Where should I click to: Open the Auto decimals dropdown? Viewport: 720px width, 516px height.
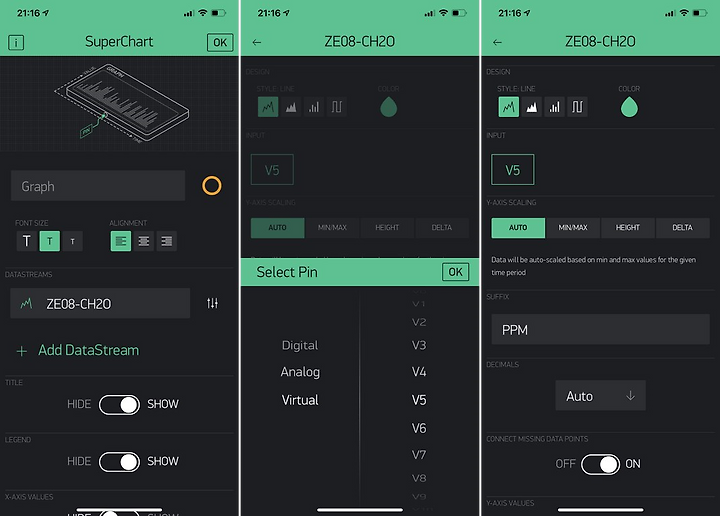pyautogui.click(x=600, y=395)
